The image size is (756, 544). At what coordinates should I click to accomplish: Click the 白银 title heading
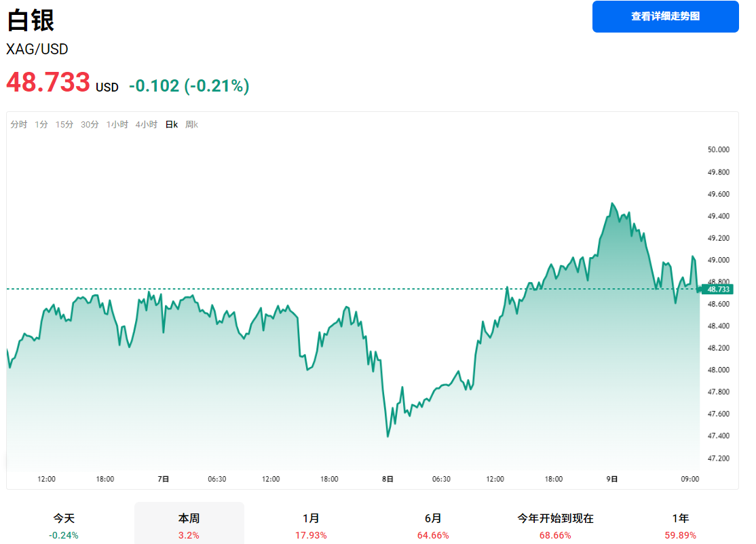pos(31,20)
